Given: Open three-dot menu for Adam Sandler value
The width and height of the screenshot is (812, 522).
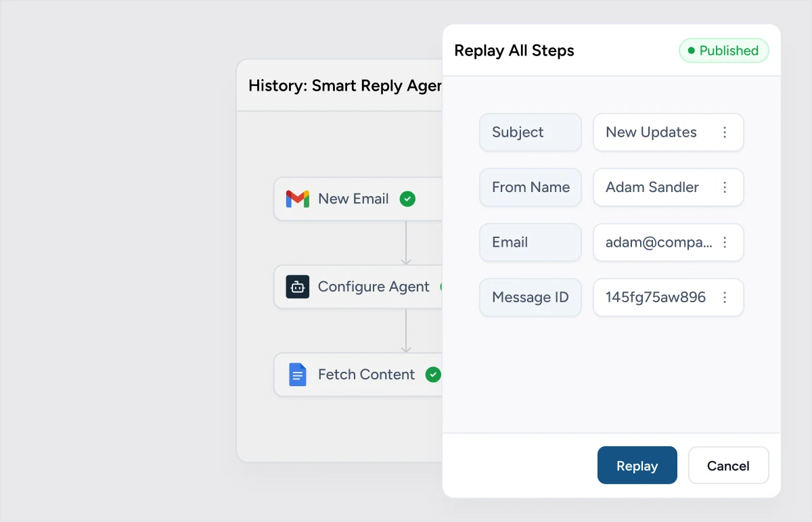Looking at the screenshot, I should (725, 187).
